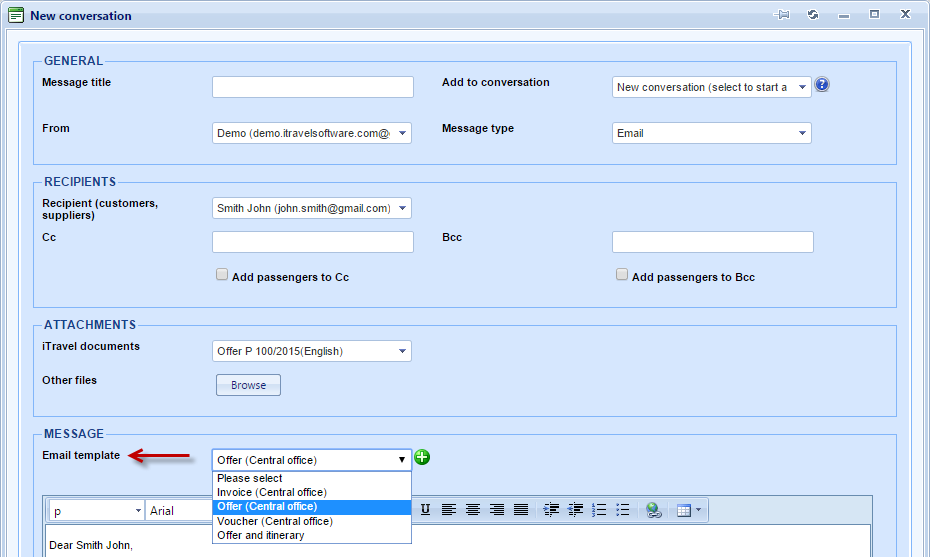Open the iTravel documents dropdown
930x557 pixels.
click(x=312, y=351)
